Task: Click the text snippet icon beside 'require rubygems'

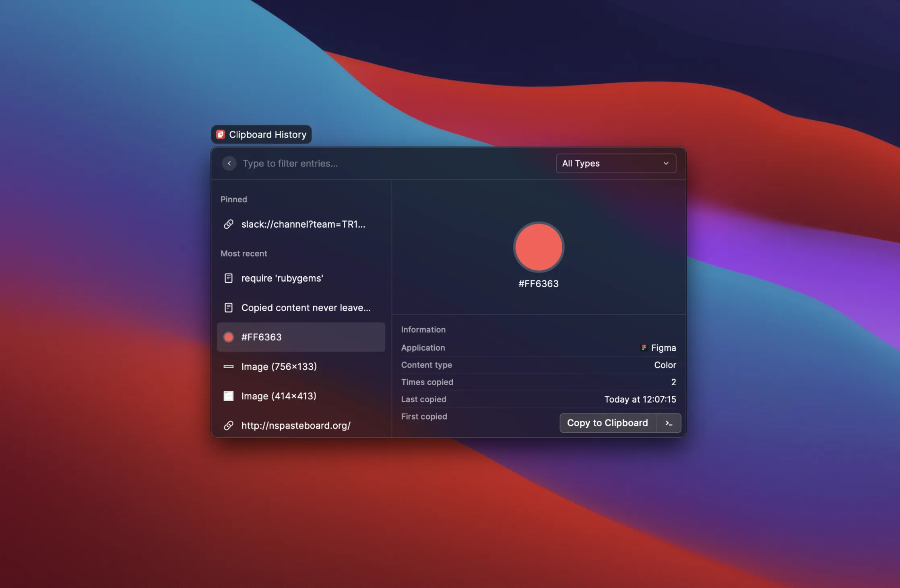Action: coord(229,278)
